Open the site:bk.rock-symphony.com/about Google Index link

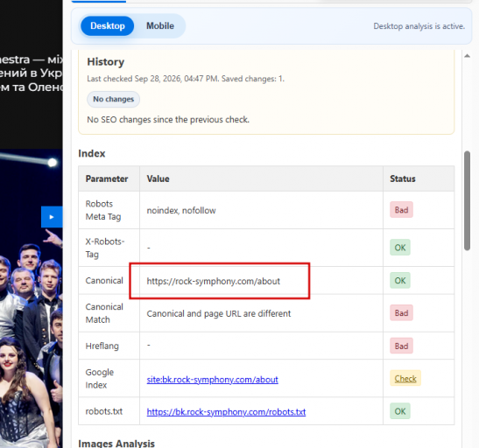(212, 380)
